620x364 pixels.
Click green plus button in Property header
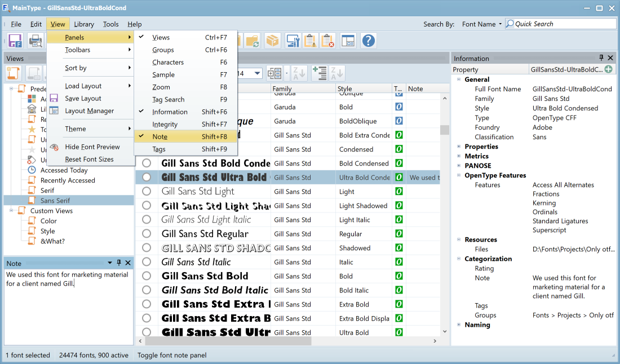[609, 69]
